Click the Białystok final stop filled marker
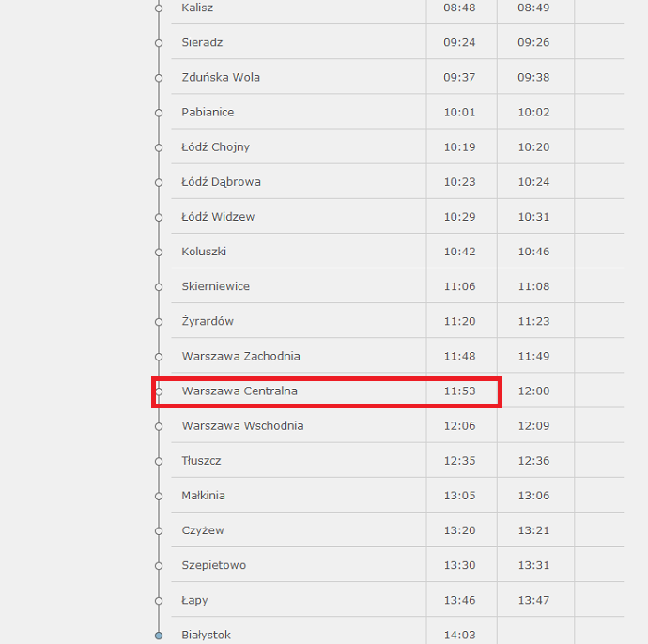This screenshot has width=648, height=644. pyautogui.click(x=159, y=636)
